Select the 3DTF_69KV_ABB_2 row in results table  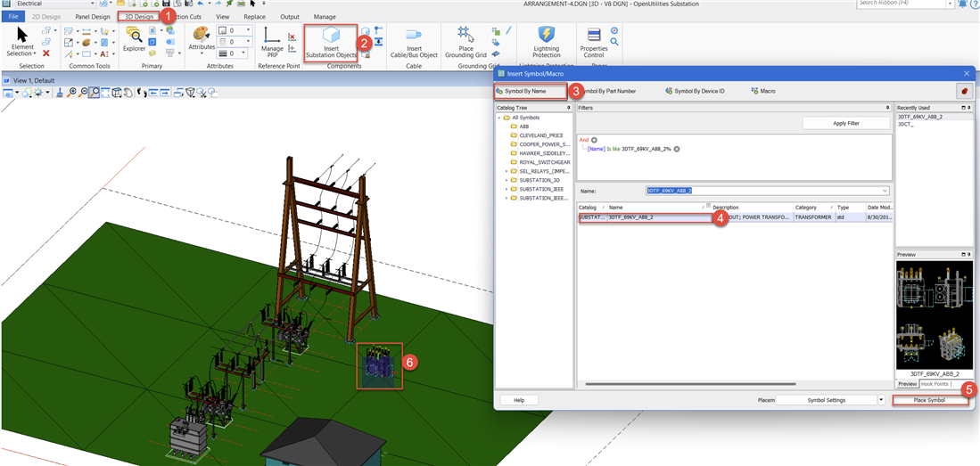735,217
